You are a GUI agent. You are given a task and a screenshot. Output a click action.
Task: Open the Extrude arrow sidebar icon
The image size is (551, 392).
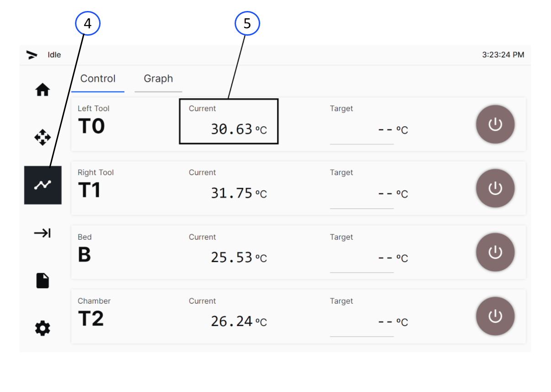click(43, 233)
